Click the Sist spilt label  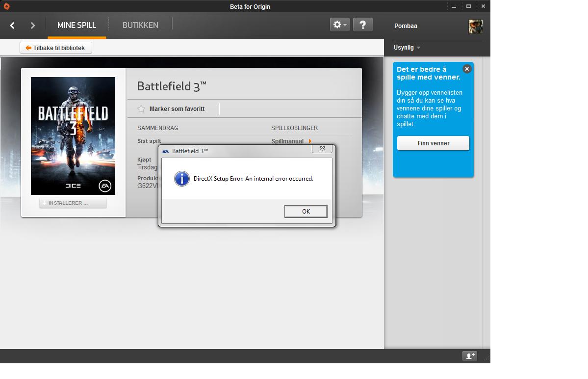pos(149,141)
